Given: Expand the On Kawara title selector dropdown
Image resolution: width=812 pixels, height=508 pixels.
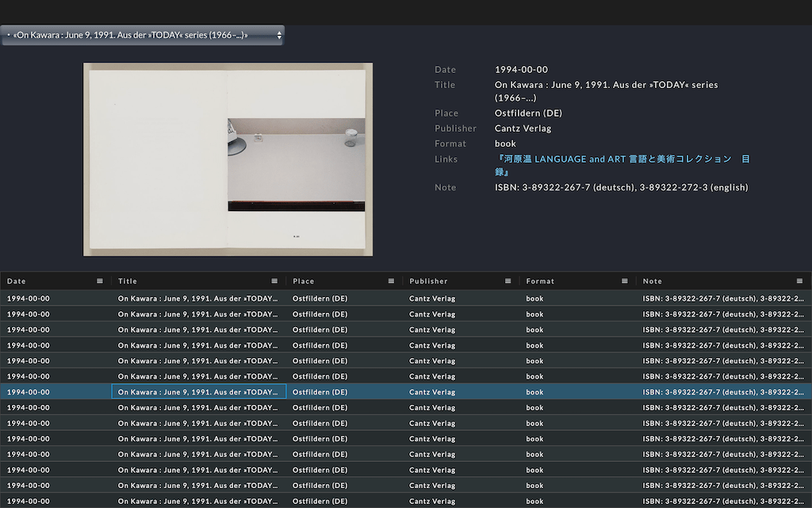Looking at the screenshot, I should point(143,35).
